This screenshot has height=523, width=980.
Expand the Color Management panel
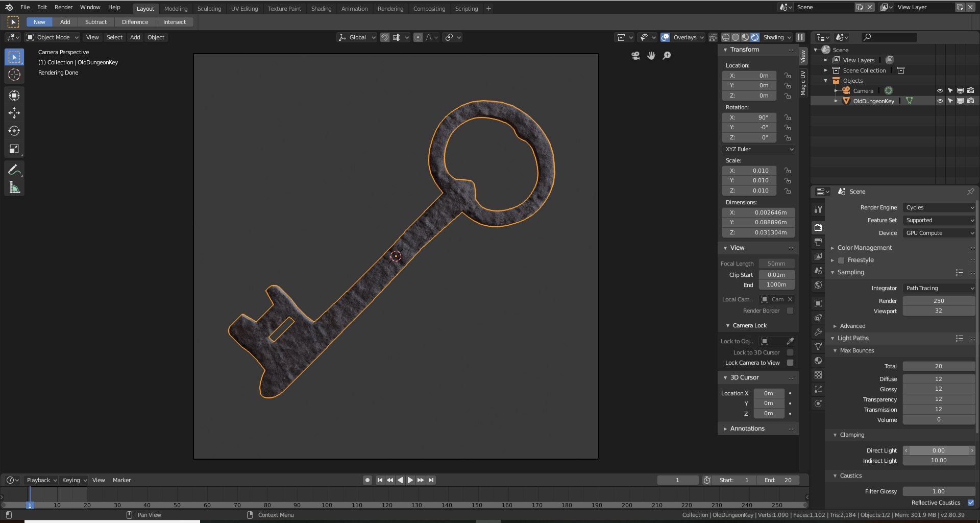(x=864, y=248)
